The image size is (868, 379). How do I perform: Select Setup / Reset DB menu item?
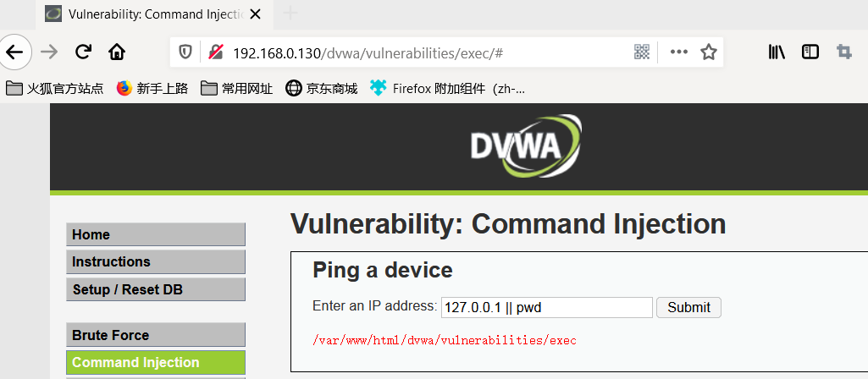(156, 289)
